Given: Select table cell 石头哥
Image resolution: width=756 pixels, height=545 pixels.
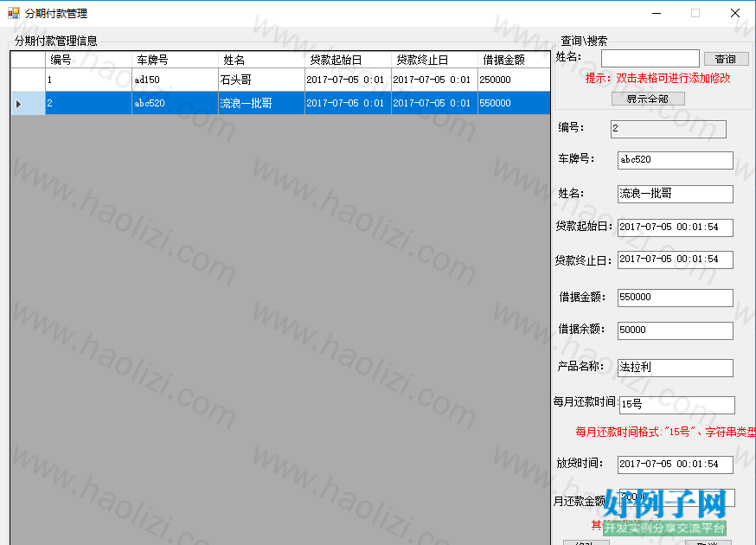Looking at the screenshot, I should point(261,80).
